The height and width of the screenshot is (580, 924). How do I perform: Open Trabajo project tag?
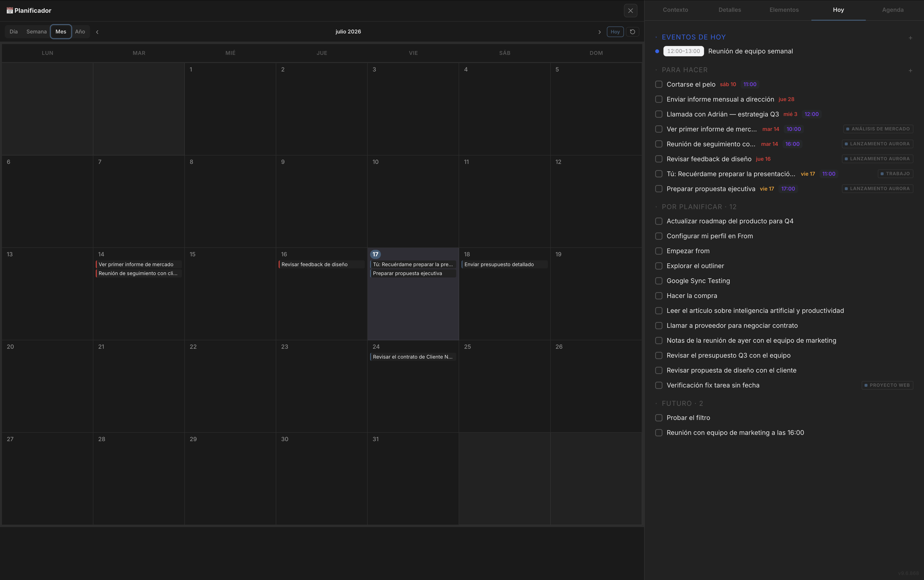[895, 174]
